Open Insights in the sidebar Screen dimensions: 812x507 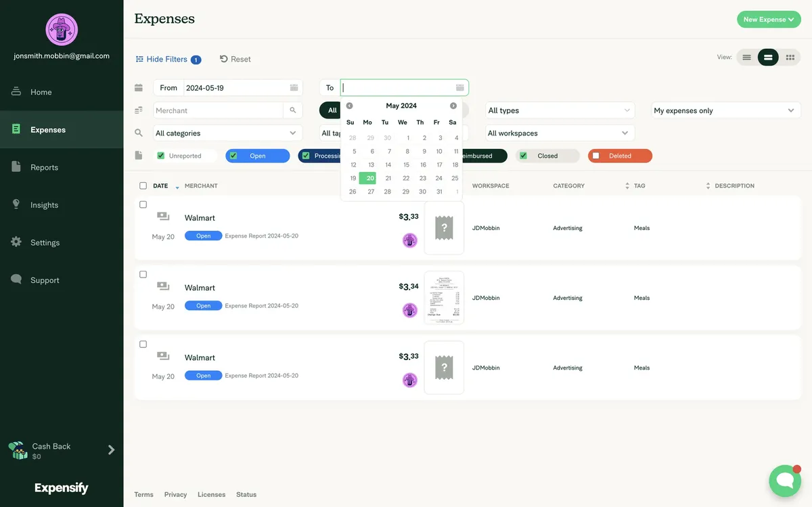tap(62, 205)
